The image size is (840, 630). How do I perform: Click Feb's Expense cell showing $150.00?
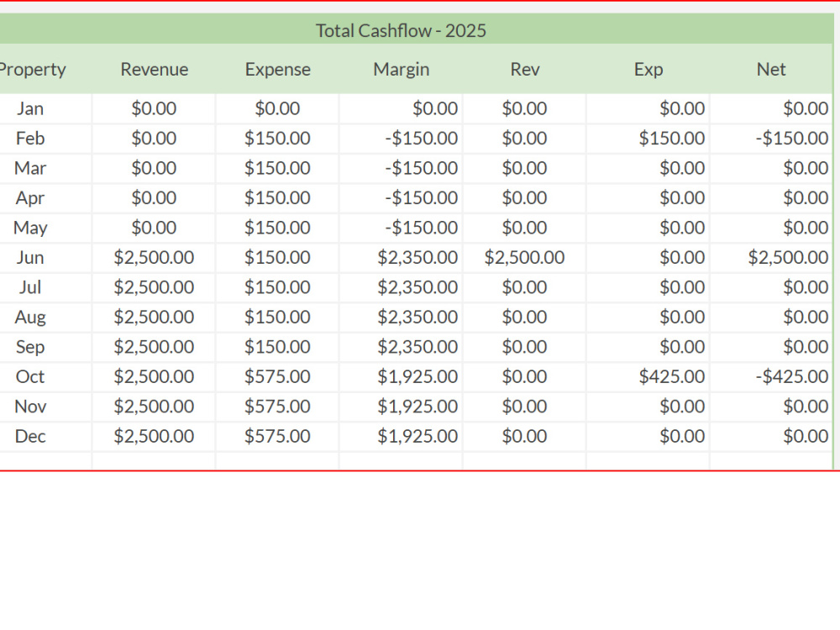(x=277, y=139)
